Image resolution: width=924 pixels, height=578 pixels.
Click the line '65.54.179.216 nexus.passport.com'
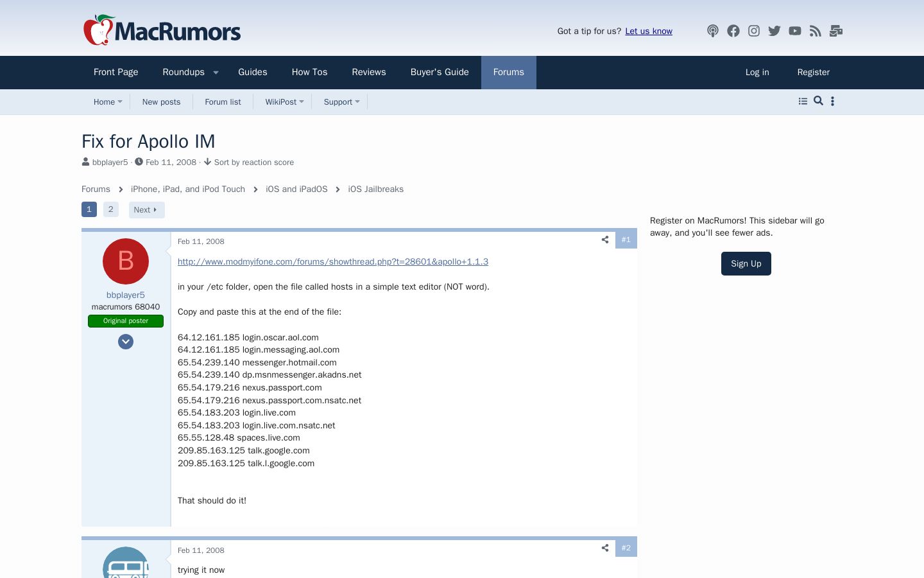pyautogui.click(x=250, y=387)
